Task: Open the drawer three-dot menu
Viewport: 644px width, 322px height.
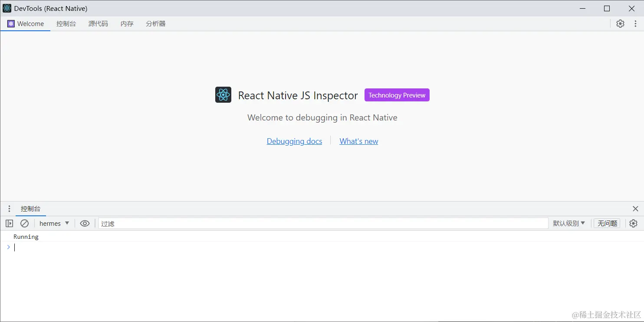Action: [9, 209]
